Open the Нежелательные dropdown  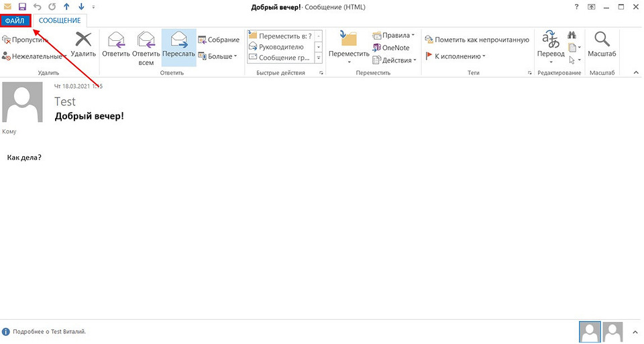tap(34, 56)
